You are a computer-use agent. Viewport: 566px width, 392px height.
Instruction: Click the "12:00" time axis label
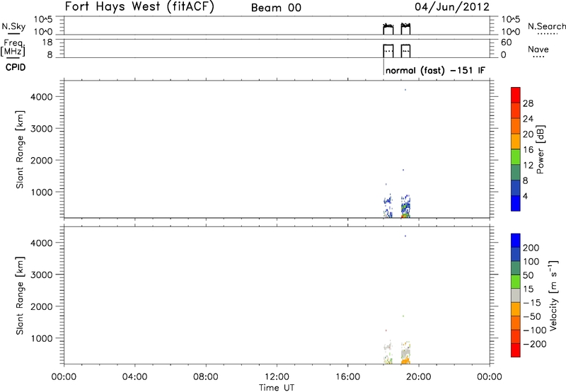277,377
